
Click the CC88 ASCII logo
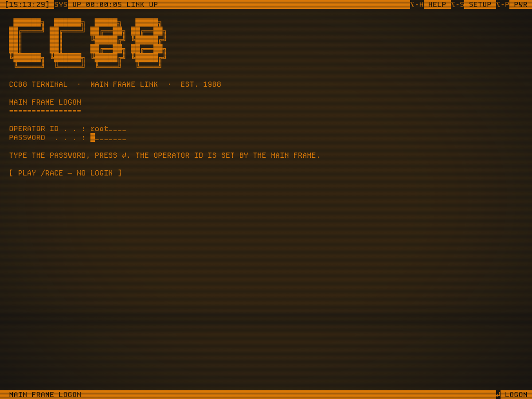pyautogui.click(x=87, y=43)
